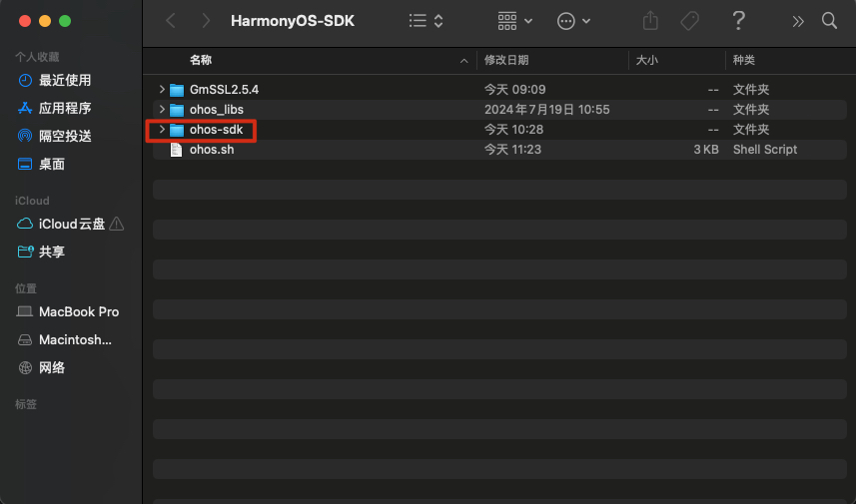856x504 pixels.
Task: Select the ohos-sdk file name
Action: tap(216, 130)
